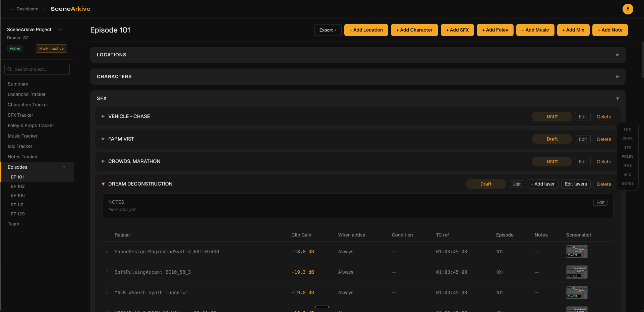
Task: Focus the Search project field
Action: pos(37,69)
